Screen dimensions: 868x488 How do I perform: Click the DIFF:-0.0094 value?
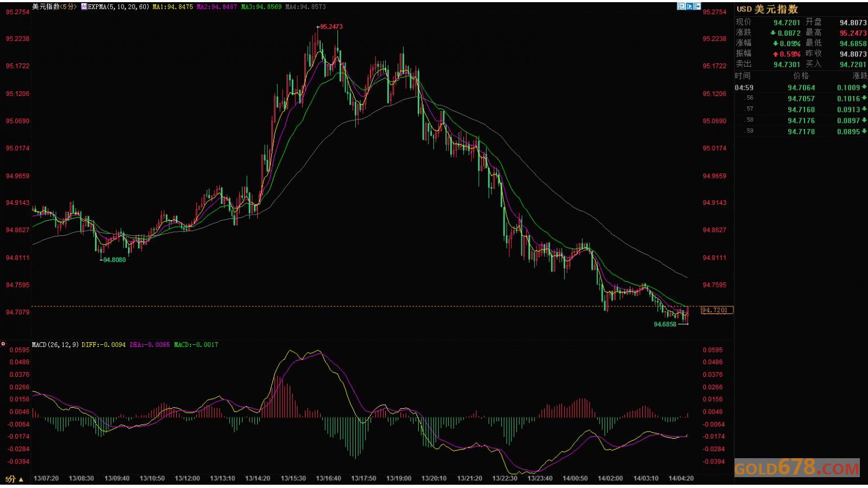point(104,344)
